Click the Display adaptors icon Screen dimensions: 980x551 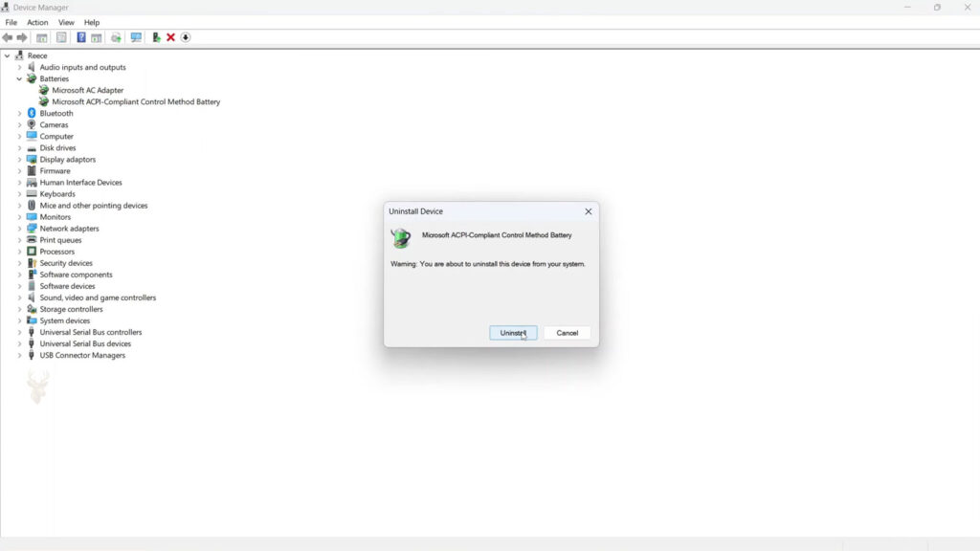(x=32, y=160)
